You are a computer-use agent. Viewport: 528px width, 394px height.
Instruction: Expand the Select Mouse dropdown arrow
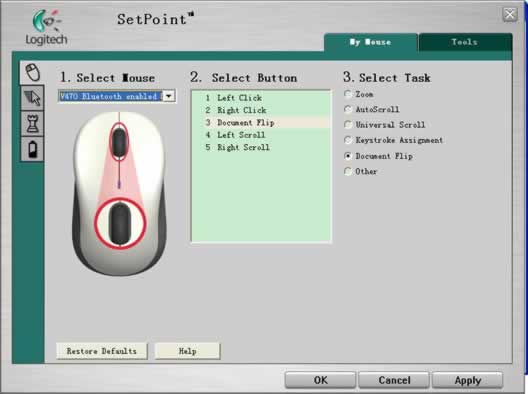pos(169,96)
